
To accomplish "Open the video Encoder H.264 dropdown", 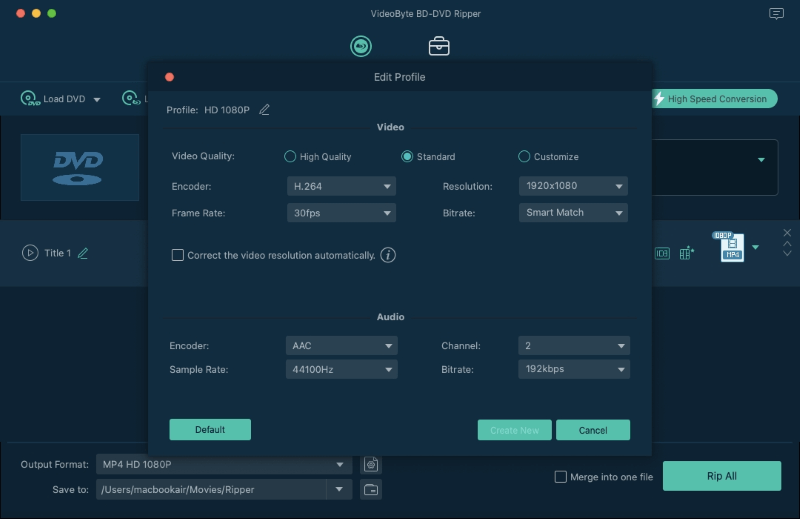I will (x=341, y=186).
